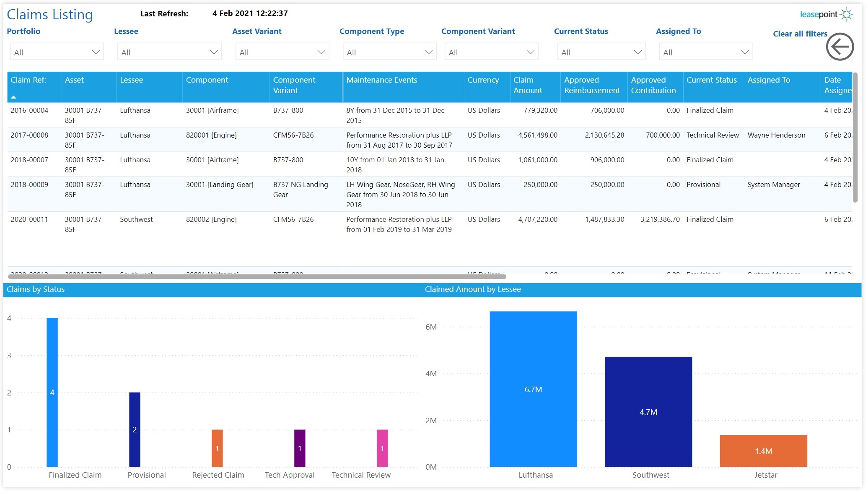Click the Southwest lessee cell
868x494 pixels.
pos(136,219)
